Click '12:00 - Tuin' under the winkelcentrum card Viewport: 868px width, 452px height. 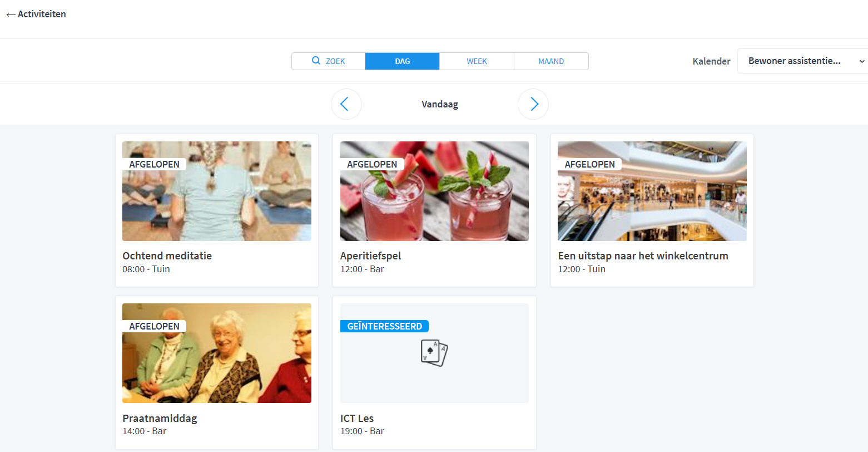point(582,269)
